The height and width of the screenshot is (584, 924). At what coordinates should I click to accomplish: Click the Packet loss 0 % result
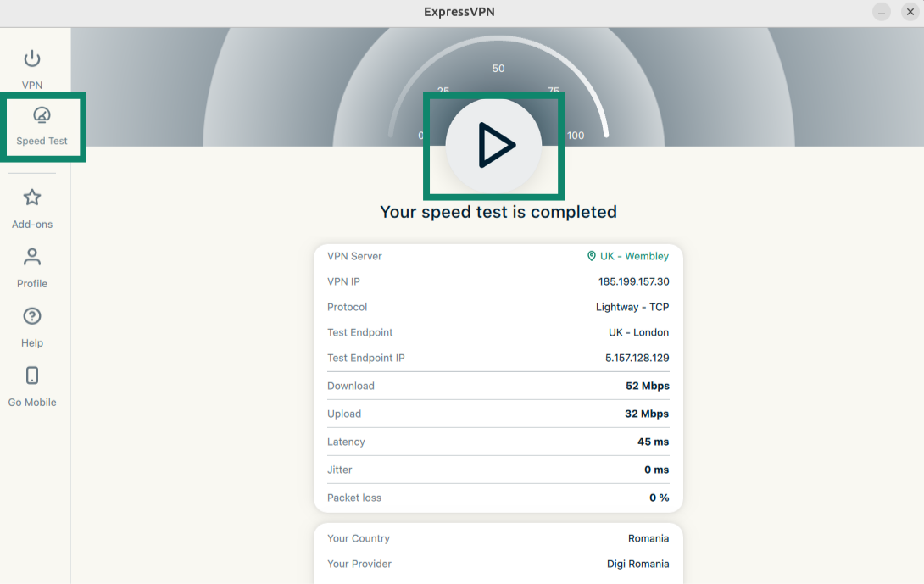click(659, 498)
